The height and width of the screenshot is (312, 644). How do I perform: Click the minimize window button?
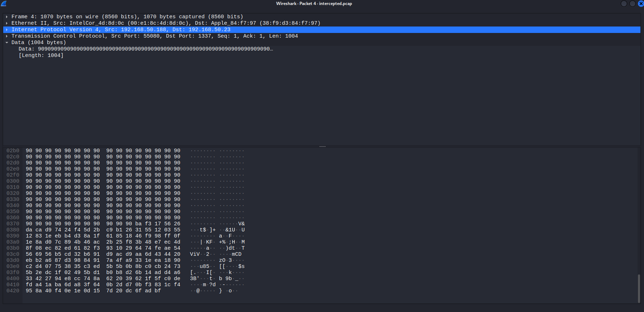click(624, 4)
